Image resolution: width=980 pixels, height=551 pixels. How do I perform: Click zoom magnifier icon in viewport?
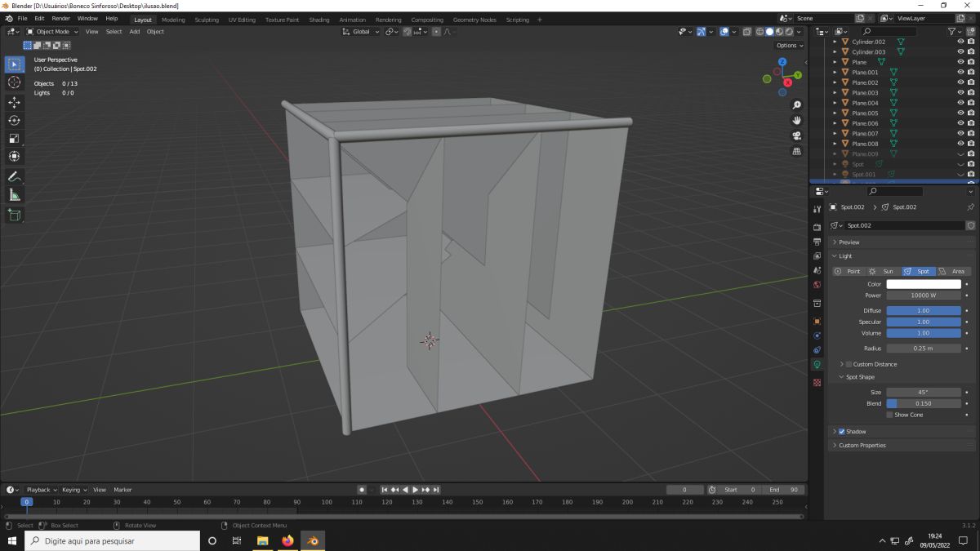[x=797, y=104]
